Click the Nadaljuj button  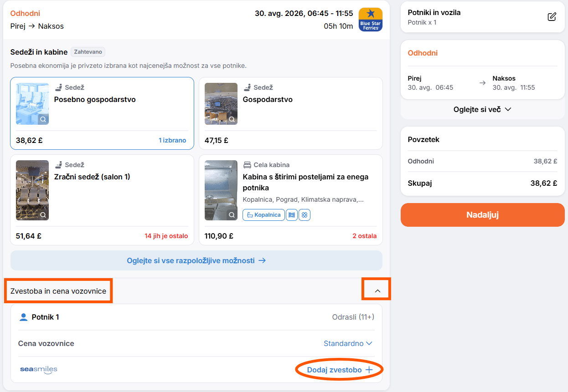[482, 215]
